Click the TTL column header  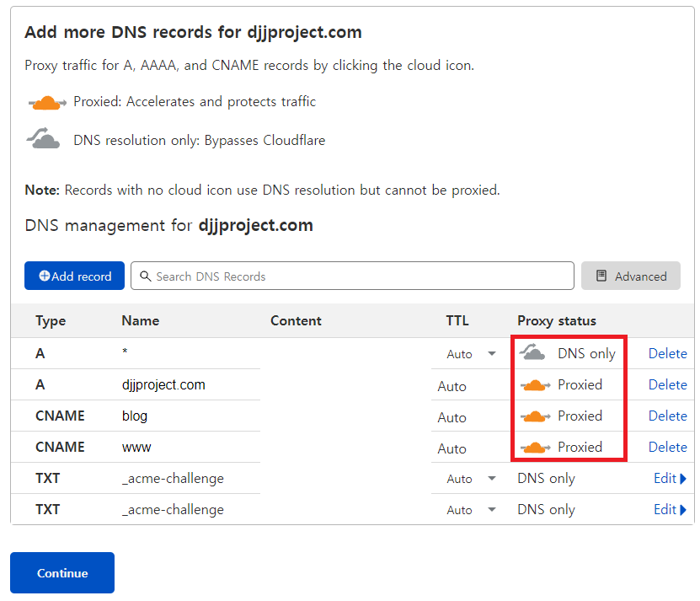click(x=457, y=321)
